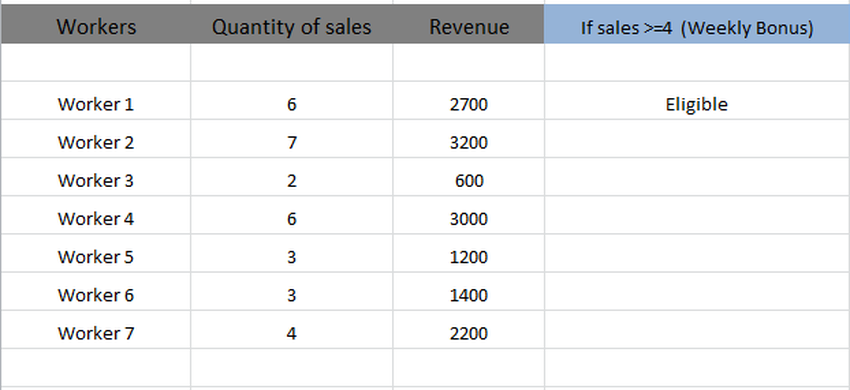Viewport: 850px width, 390px height.
Task: Select the empty bonus cell for Worker 7
Action: click(697, 329)
